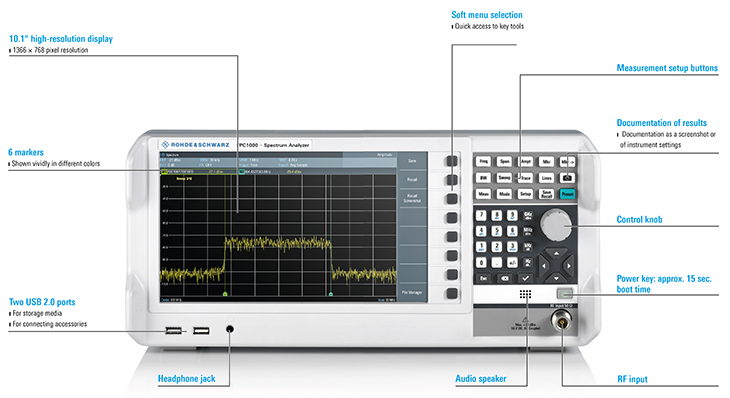Click the Meas hardware button
This screenshot has width=730, height=398.
[483, 194]
